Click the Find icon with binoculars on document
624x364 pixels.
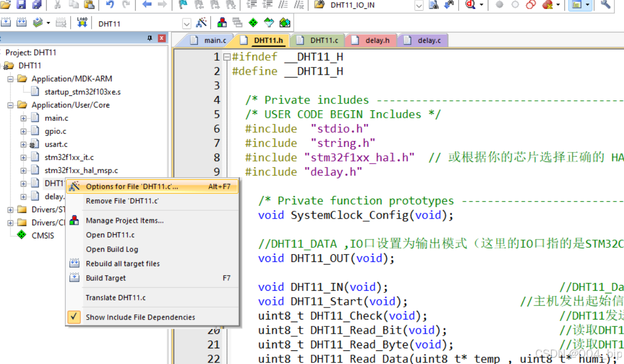click(433, 5)
